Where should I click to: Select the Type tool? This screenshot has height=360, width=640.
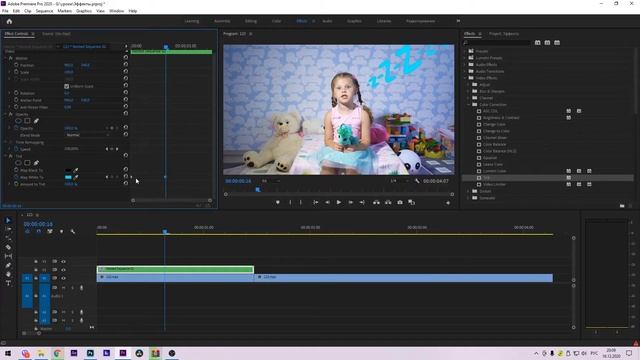(8, 283)
